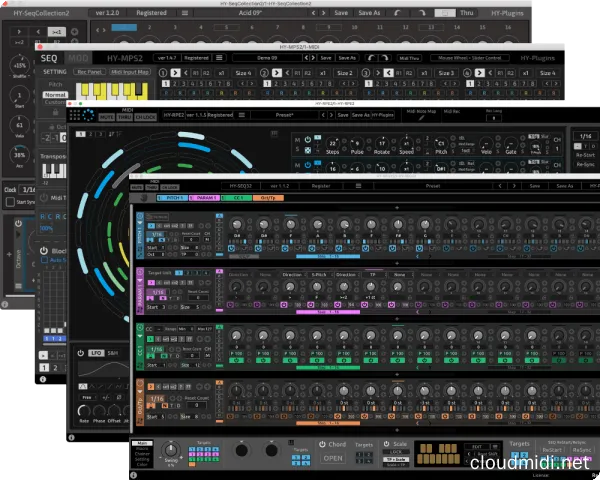Click the undo arrow in HY-MPS2 header
600x480 pixels.
click(371, 58)
